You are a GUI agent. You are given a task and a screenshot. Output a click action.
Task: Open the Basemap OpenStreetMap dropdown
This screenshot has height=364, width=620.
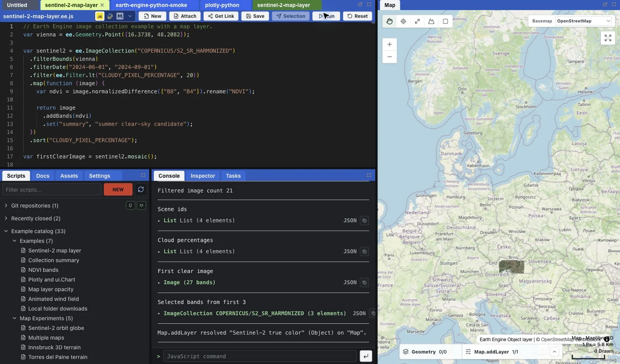(x=584, y=21)
